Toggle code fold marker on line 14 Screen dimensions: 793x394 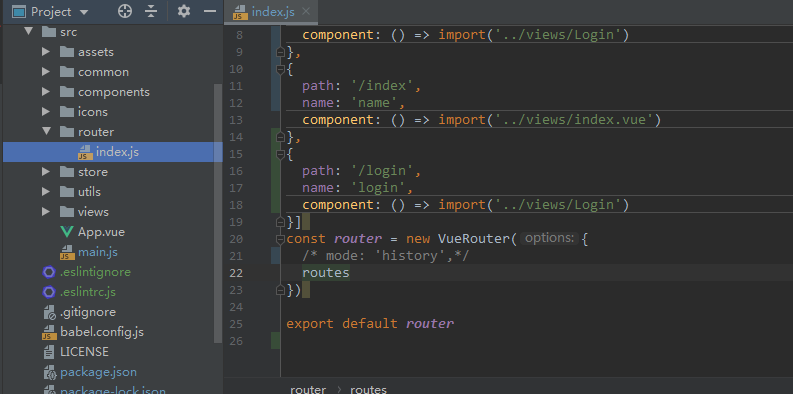[280, 137]
